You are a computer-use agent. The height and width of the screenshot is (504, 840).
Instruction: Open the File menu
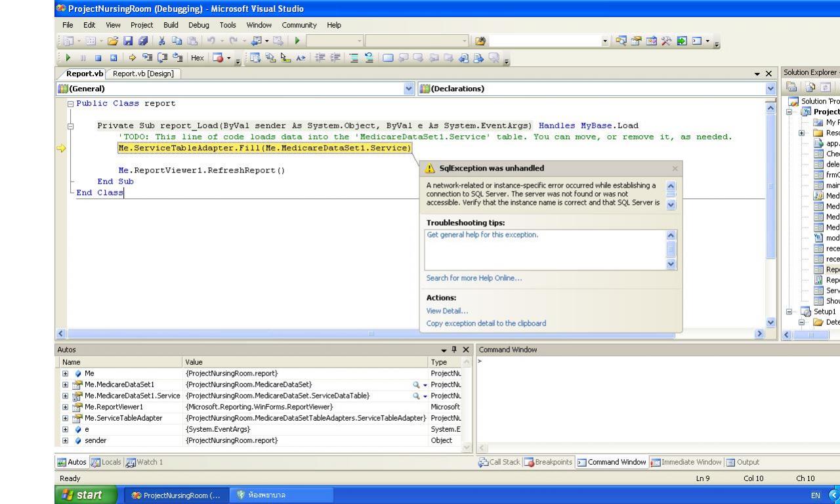[68, 25]
